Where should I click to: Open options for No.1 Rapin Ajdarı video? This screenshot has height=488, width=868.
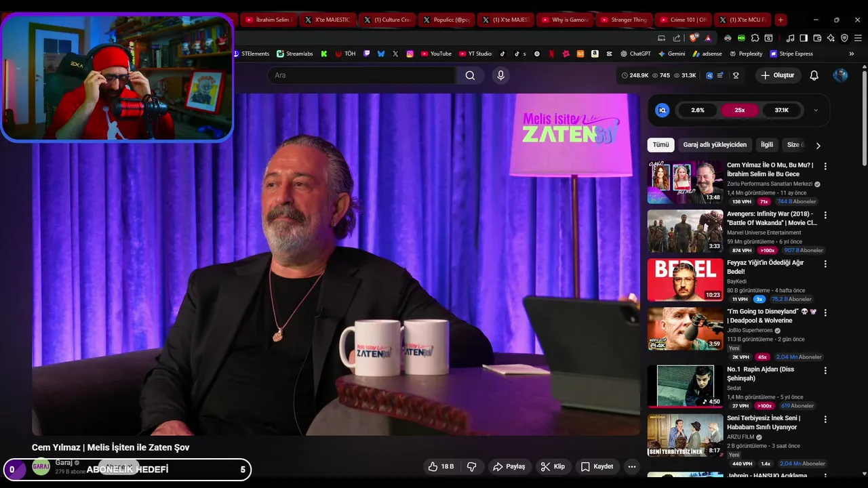(825, 371)
